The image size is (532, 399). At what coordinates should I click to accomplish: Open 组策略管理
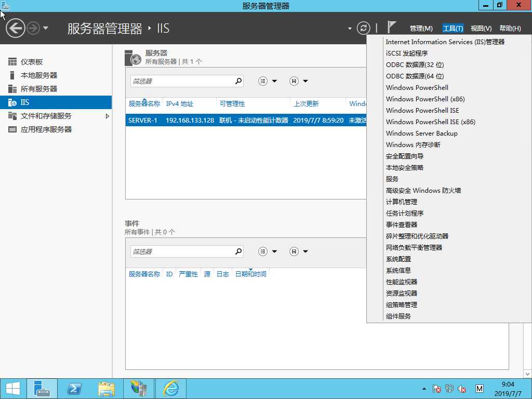pos(402,304)
